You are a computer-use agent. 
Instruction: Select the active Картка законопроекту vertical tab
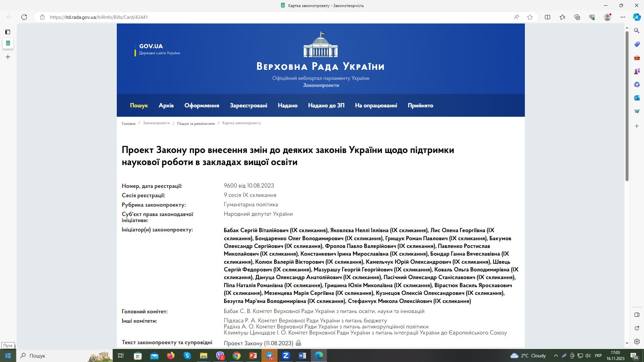point(8,43)
